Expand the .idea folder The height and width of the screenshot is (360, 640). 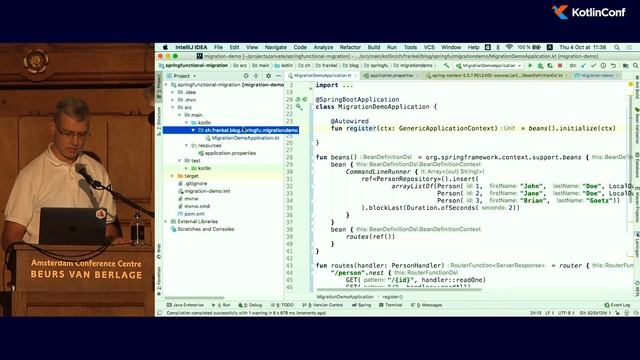tap(173, 92)
